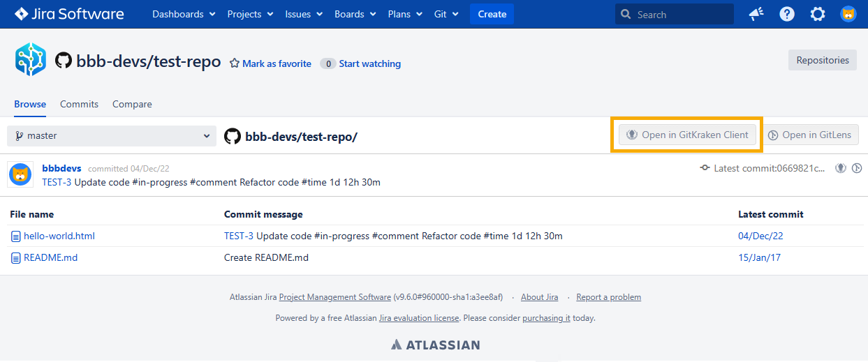
Task: Click the Git integration project avatar
Action: (x=31, y=59)
